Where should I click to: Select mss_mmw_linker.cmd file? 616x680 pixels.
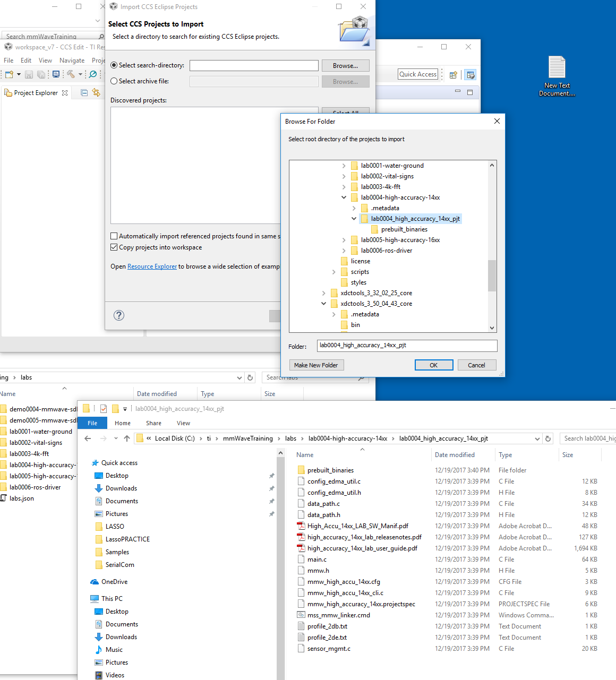338,615
